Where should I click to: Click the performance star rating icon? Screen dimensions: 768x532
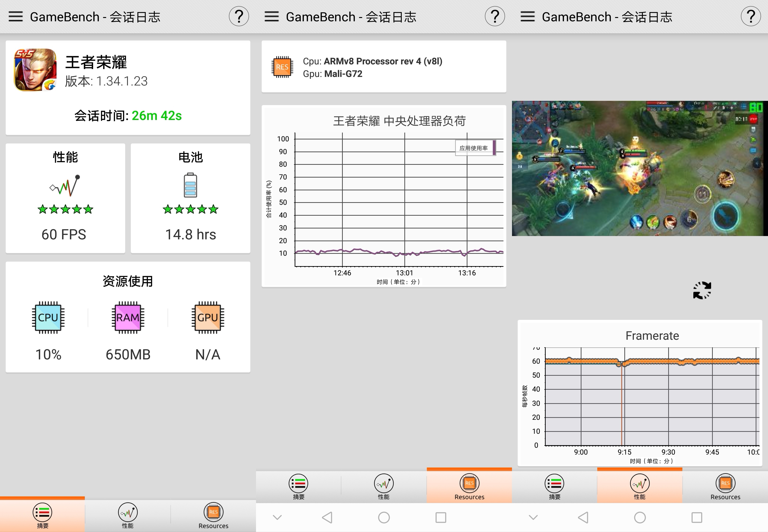click(x=65, y=209)
